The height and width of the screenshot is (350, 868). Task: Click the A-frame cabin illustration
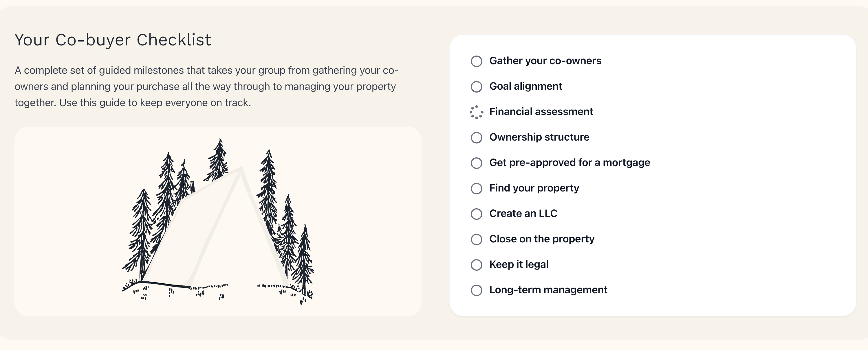[x=218, y=222]
